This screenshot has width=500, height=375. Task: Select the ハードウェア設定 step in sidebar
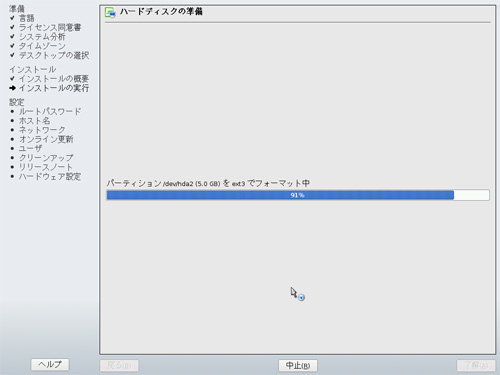tap(50, 176)
